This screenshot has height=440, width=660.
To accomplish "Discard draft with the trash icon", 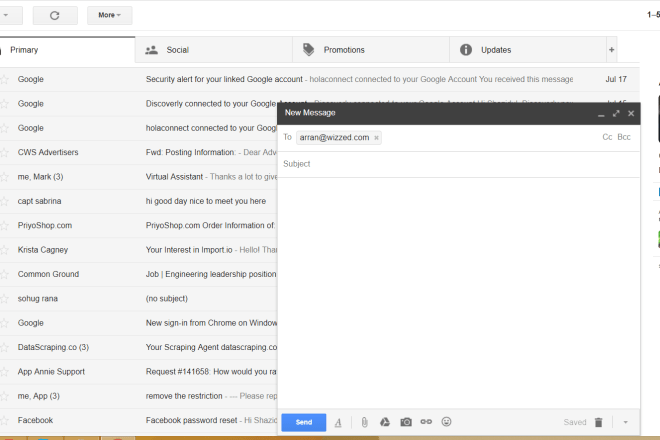I will click(598, 423).
